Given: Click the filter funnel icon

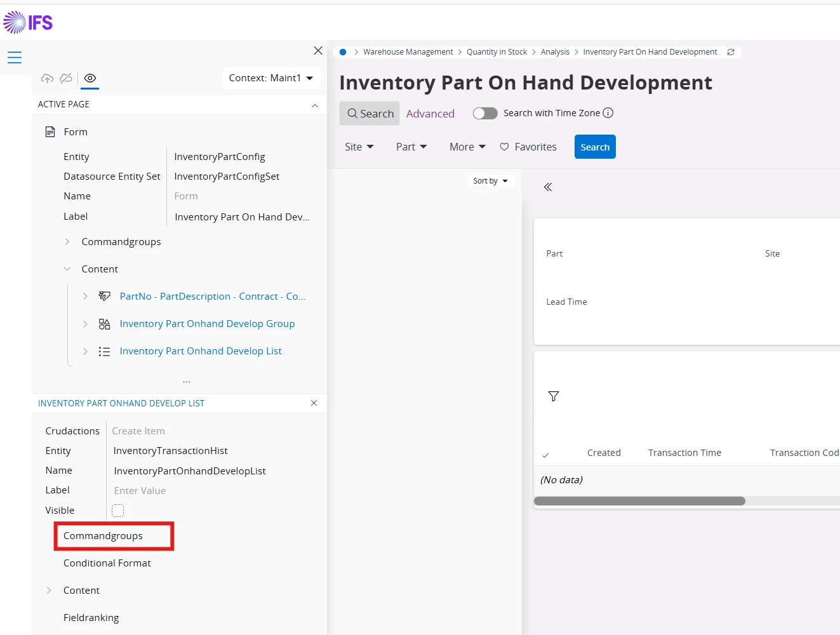Looking at the screenshot, I should click(554, 396).
